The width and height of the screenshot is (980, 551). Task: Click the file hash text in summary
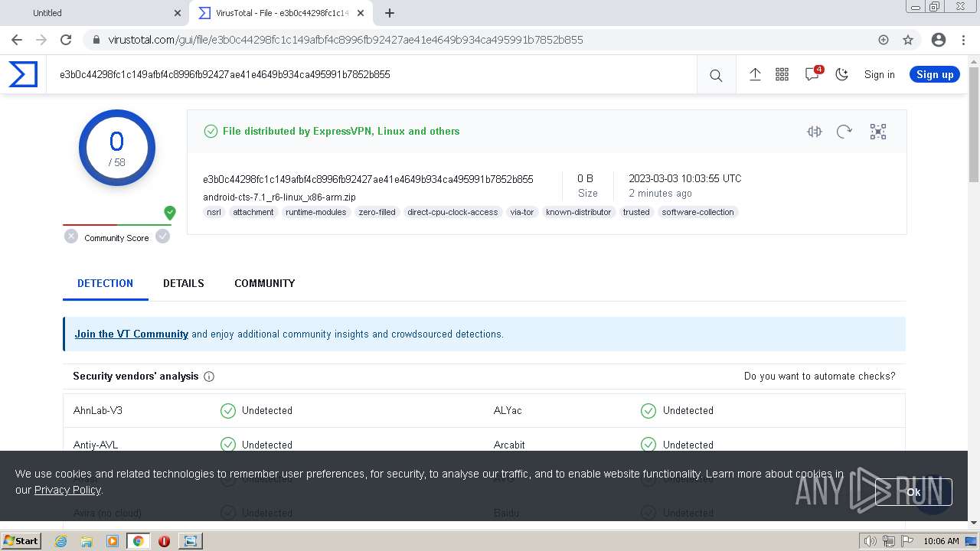[x=368, y=179]
